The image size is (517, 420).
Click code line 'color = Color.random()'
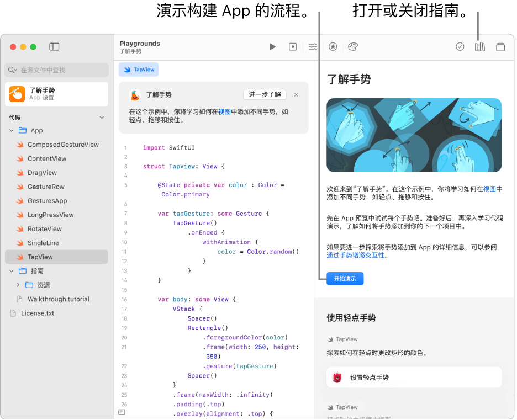(x=258, y=252)
